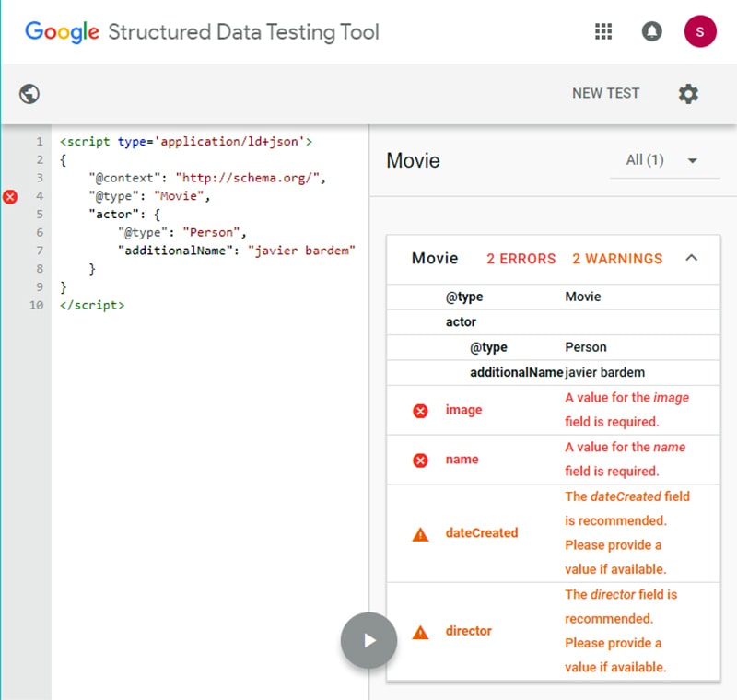737x700 pixels.
Task: Click code line 7 additionalName
Action: (x=236, y=251)
